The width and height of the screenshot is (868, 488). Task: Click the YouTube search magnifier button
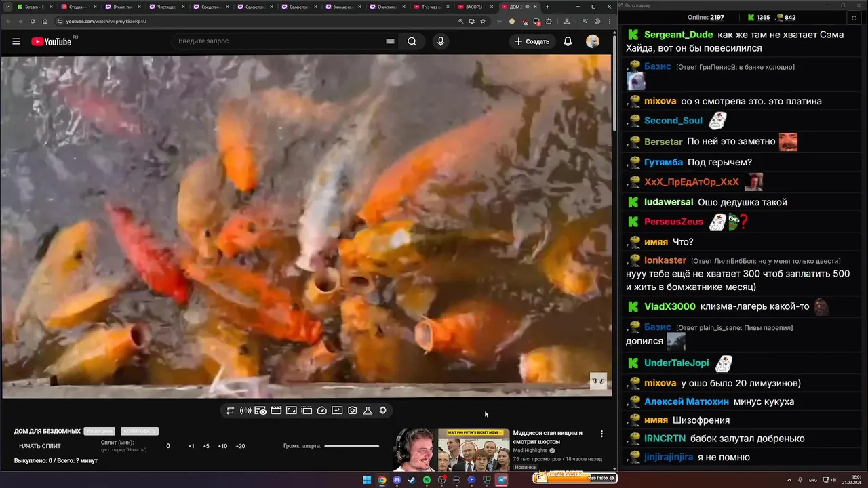412,41
